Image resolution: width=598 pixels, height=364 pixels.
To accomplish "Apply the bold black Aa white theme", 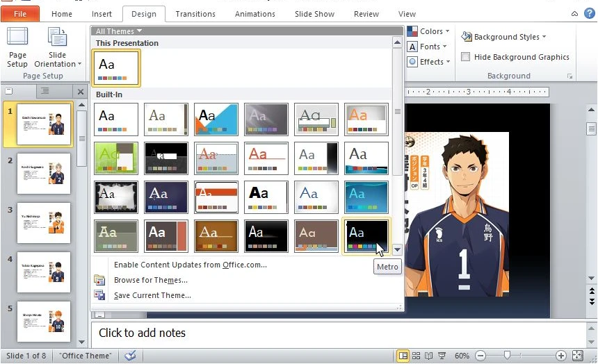I will point(266,197).
